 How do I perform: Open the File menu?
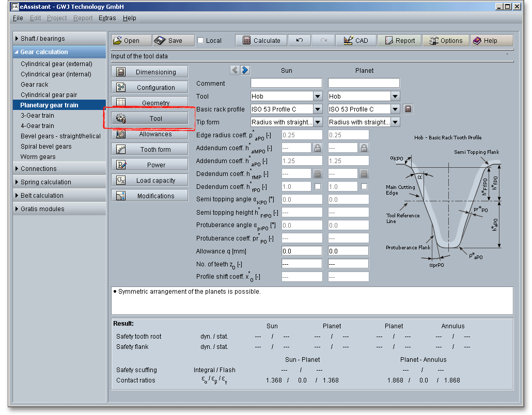pyautogui.click(x=18, y=18)
